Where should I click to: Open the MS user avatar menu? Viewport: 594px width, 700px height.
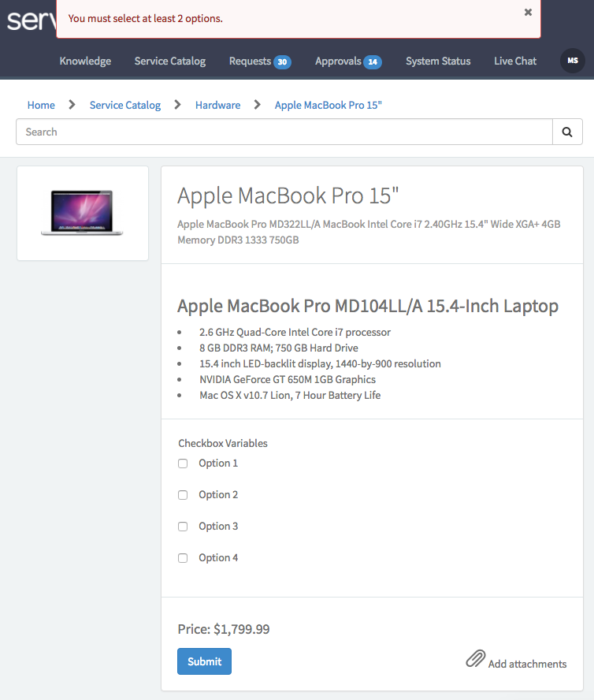(x=572, y=61)
